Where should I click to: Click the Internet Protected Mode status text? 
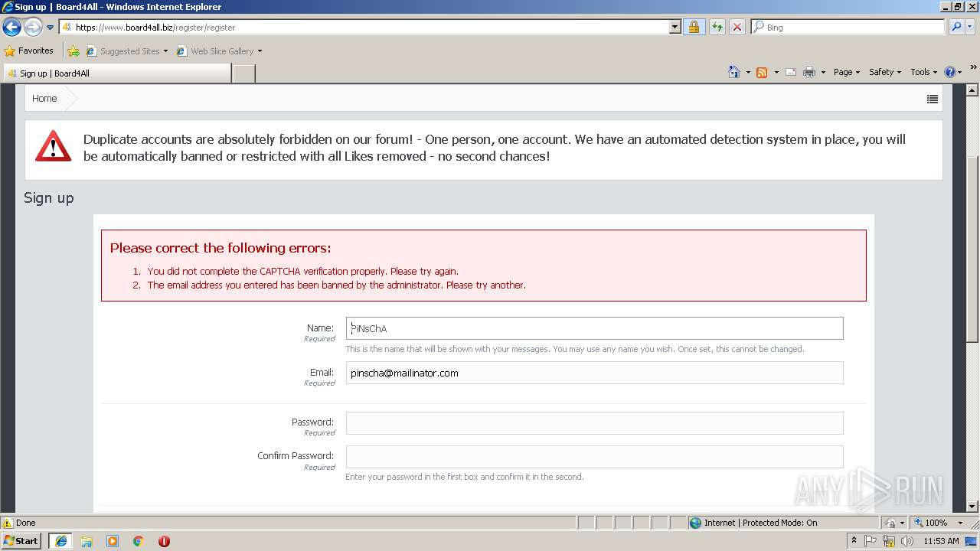760,523
